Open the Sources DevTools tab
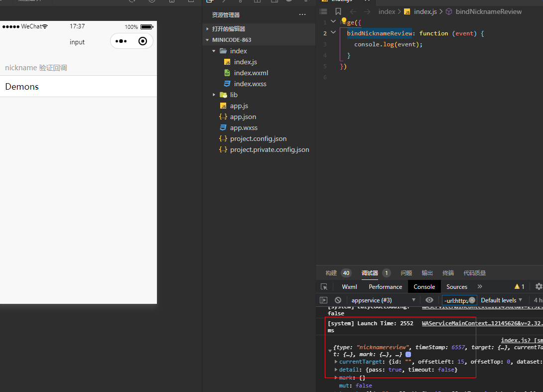The image size is (543, 392). (457, 287)
